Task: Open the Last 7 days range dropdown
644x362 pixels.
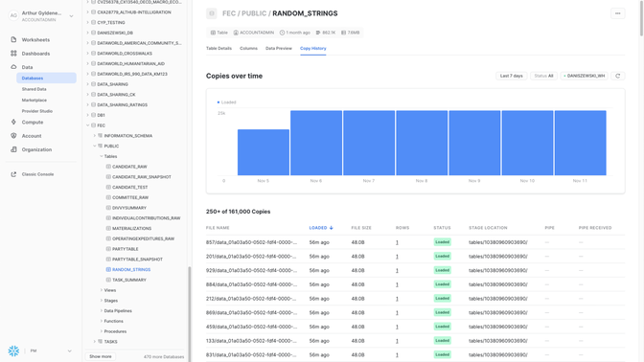Action: coord(512,76)
